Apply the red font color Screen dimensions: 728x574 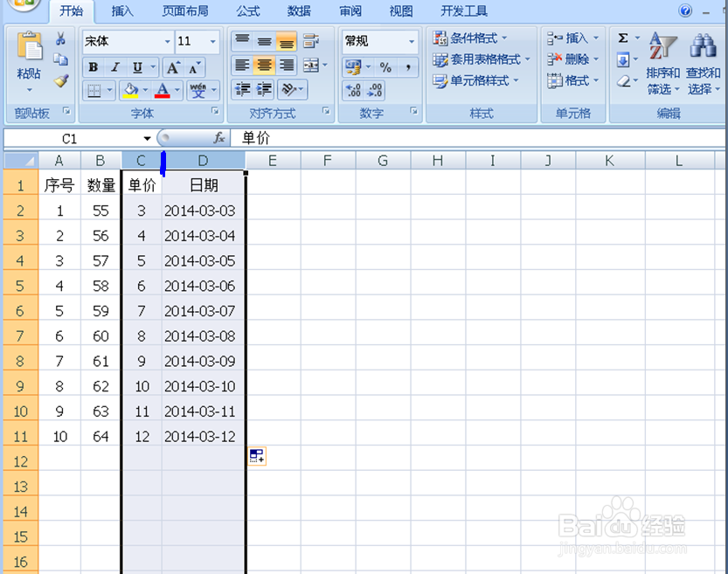click(162, 91)
